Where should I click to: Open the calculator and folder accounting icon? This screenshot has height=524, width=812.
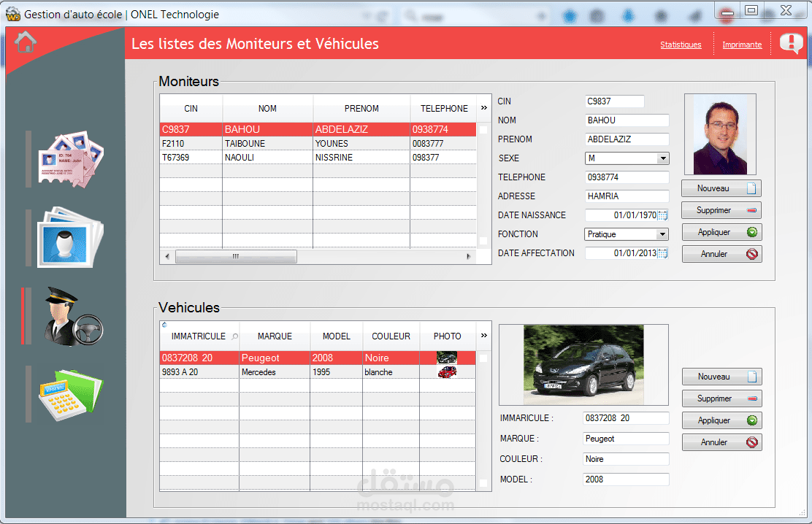click(x=72, y=395)
